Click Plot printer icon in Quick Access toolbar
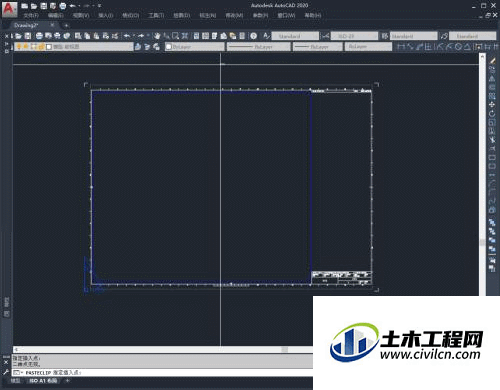The image size is (500, 390). point(63,6)
